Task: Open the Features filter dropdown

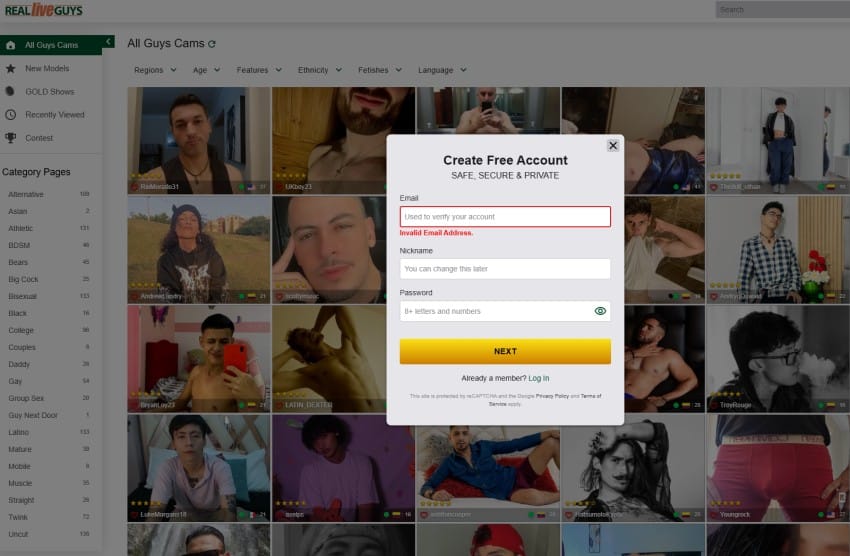Action: [x=259, y=70]
